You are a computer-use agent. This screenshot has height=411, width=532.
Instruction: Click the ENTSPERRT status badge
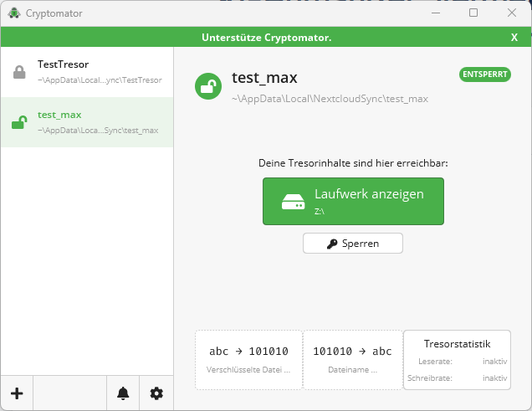pos(484,74)
